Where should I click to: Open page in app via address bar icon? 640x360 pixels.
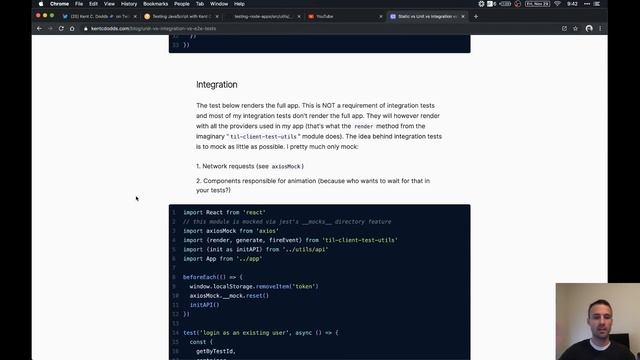[564, 29]
